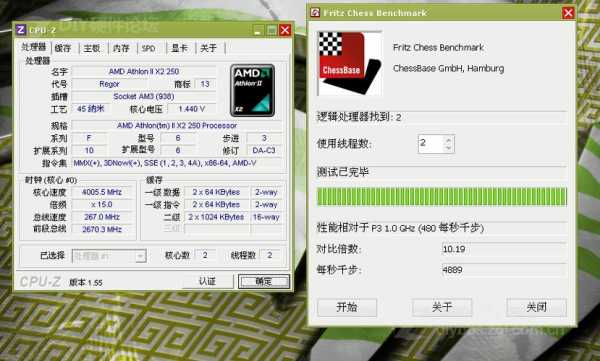Viewport: 600px width, 361px height.
Task: Click the AMD Athlon II X2 logo
Action: pos(253,90)
